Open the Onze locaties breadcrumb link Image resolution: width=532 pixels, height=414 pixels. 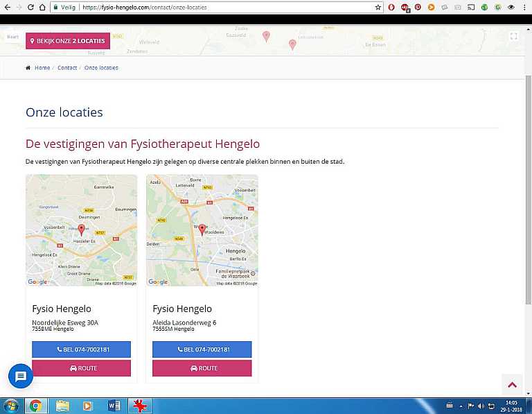(101, 67)
